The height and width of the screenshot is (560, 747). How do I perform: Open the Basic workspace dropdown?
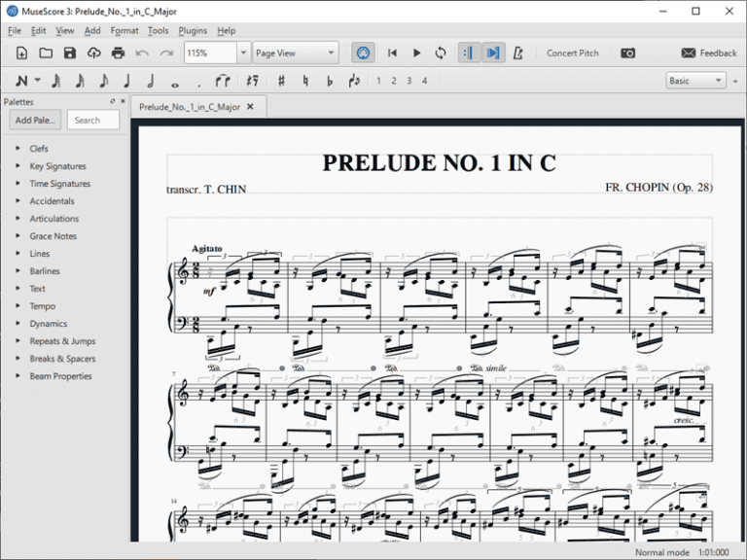[695, 81]
